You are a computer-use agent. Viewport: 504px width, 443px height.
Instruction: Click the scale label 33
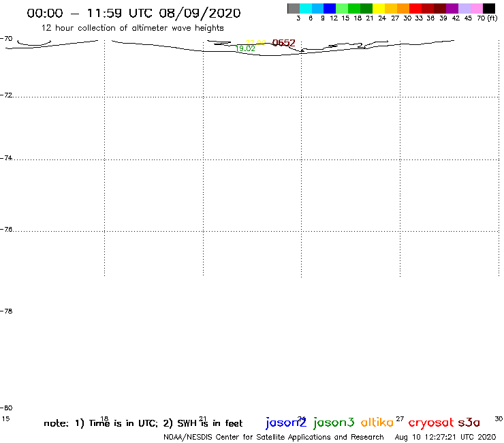418,18
